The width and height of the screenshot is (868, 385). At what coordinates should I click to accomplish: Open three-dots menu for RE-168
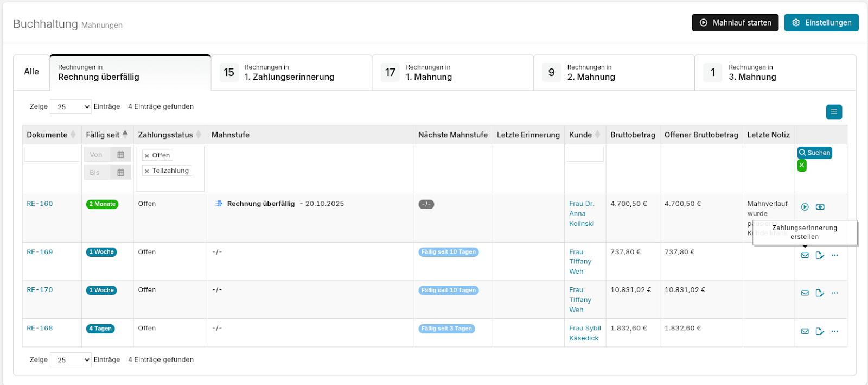(x=834, y=331)
